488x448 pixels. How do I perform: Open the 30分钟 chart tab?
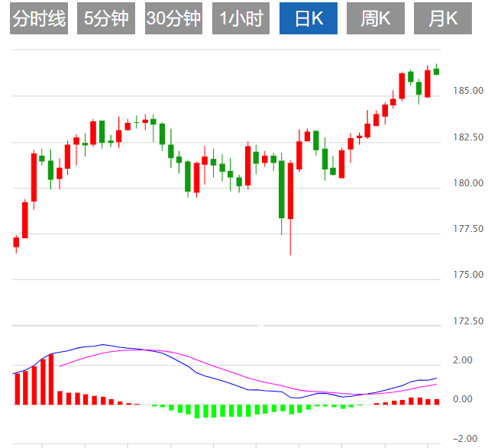(173, 19)
